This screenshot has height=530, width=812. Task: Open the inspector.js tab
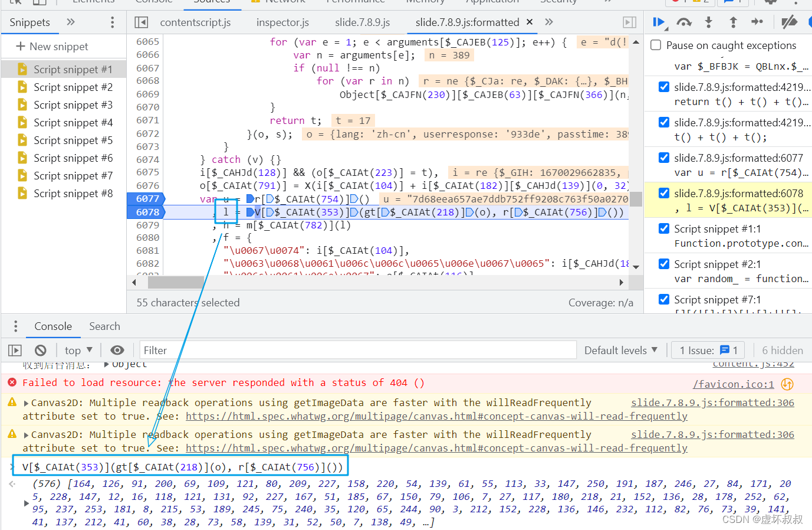(x=282, y=22)
